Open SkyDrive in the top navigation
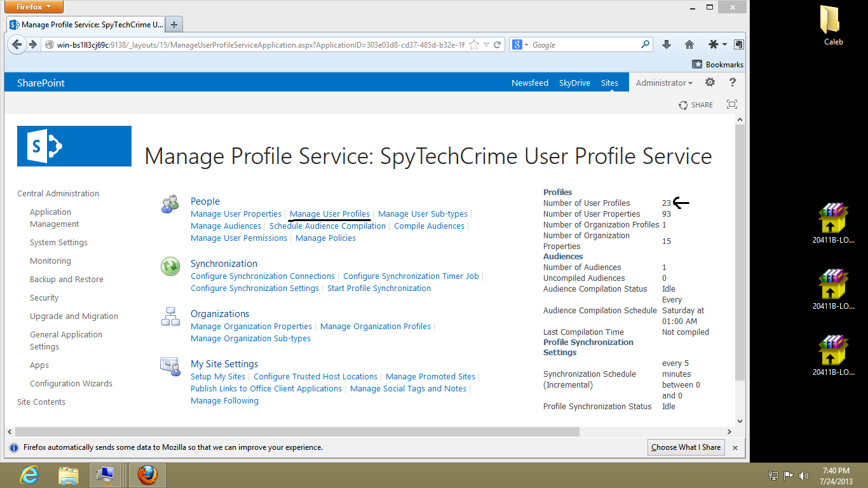 point(574,83)
